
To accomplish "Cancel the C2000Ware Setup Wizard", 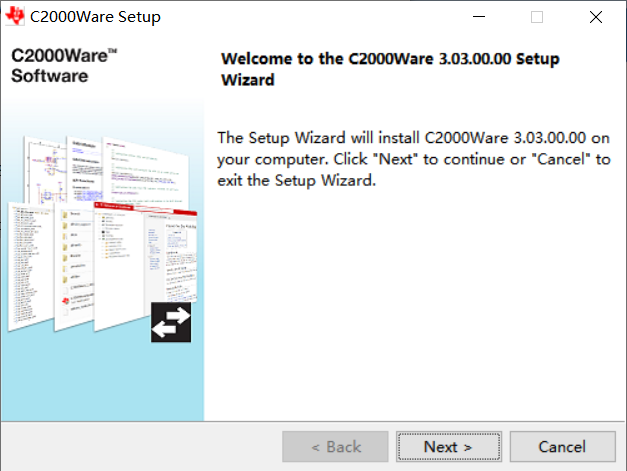I will pos(563,447).
